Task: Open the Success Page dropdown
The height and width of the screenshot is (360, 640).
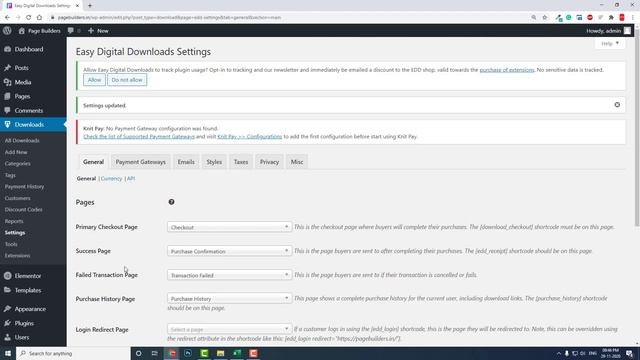Action: pos(229,251)
